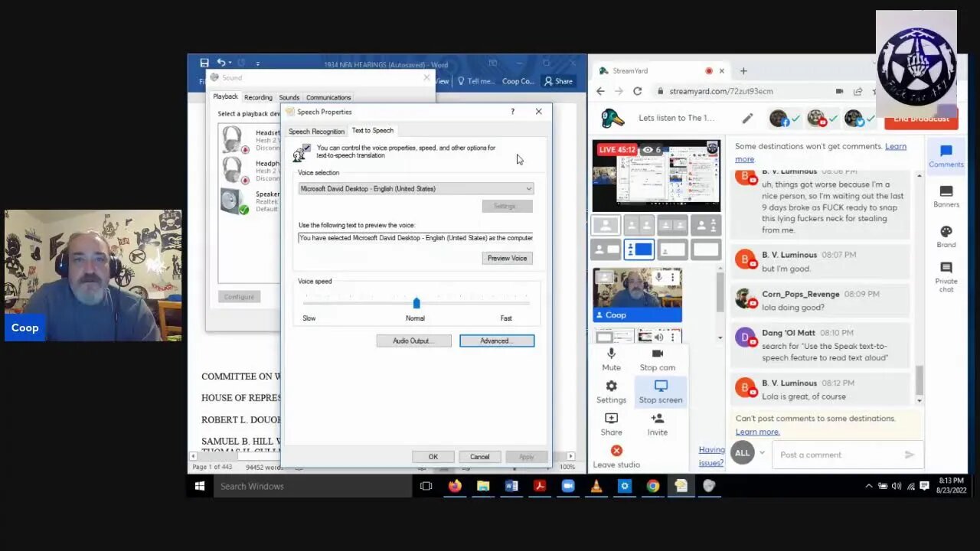
Task: Open the three-dot menu on Coop's camera tile
Action: click(x=672, y=278)
